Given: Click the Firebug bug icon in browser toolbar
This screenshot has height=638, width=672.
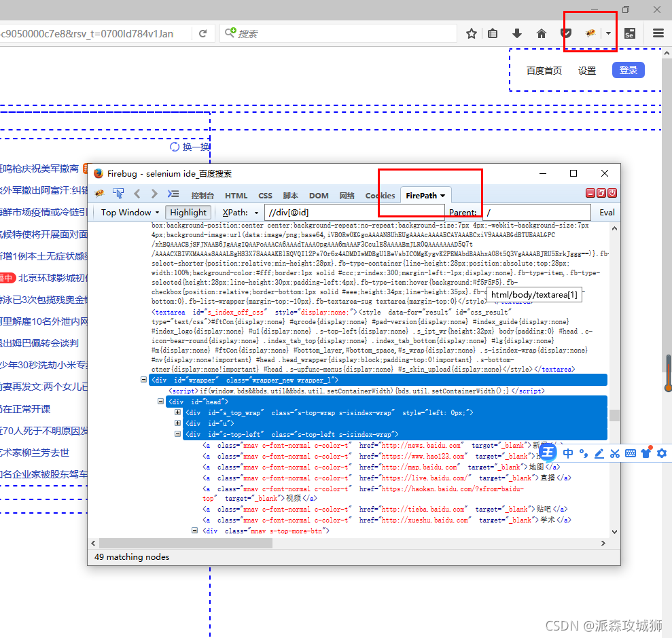Looking at the screenshot, I should tap(591, 33).
